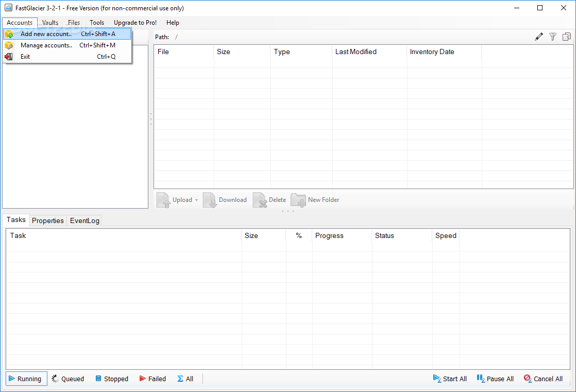This screenshot has width=576, height=392.
Task: Open the Accounts menu
Action: tap(20, 23)
